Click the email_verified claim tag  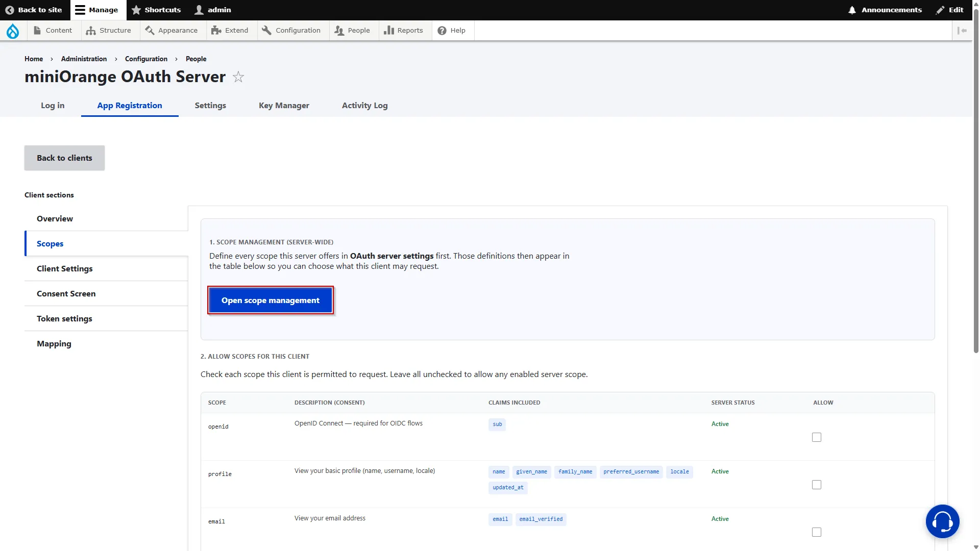click(x=541, y=519)
